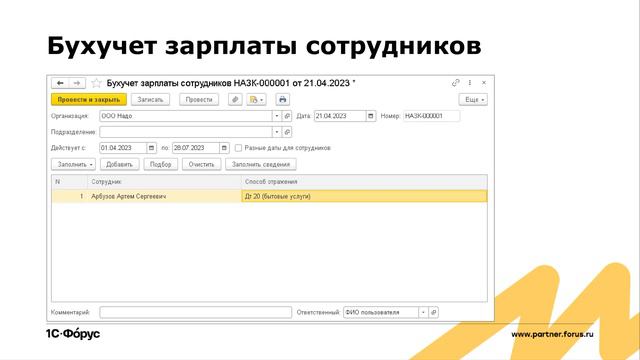The width and height of the screenshot is (640, 360).
Task: Click the Добавить button
Action: coord(120,164)
